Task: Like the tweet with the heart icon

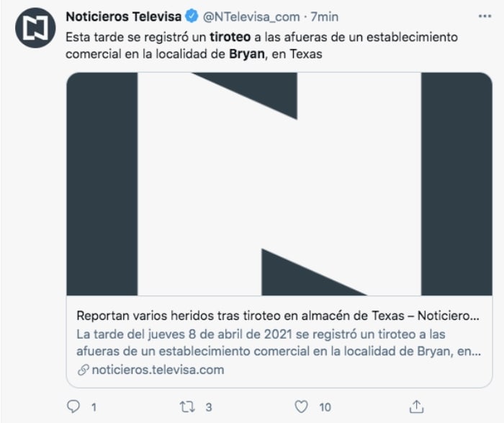Action: [303, 407]
